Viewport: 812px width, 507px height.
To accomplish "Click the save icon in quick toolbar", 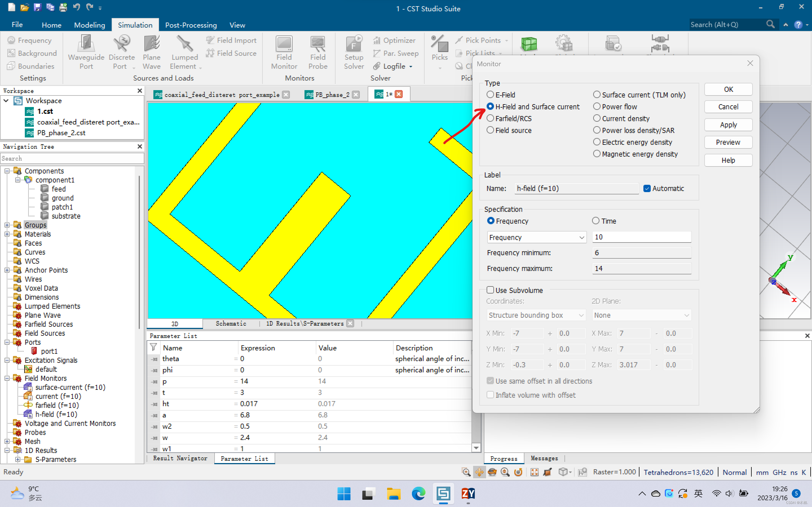I will 37,7.
